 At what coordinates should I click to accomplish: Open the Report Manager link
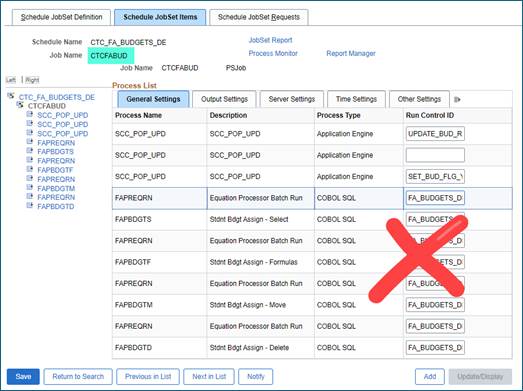coord(351,53)
